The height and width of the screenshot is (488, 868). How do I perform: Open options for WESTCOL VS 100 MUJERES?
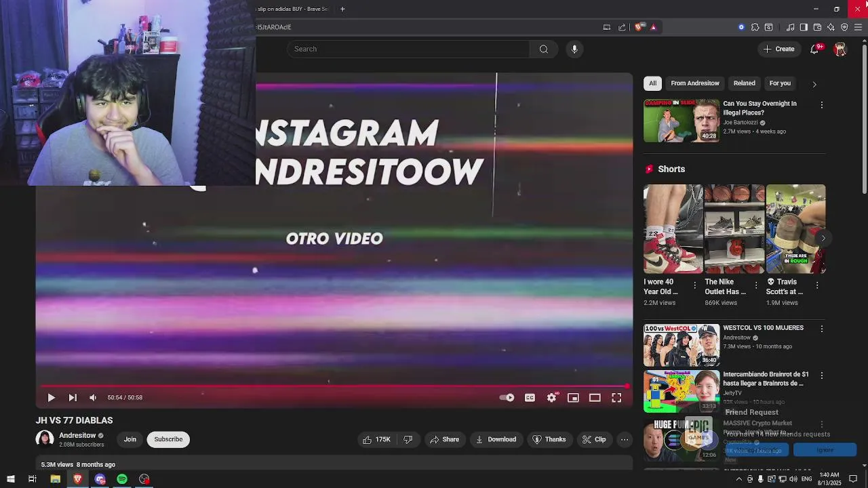pyautogui.click(x=822, y=329)
